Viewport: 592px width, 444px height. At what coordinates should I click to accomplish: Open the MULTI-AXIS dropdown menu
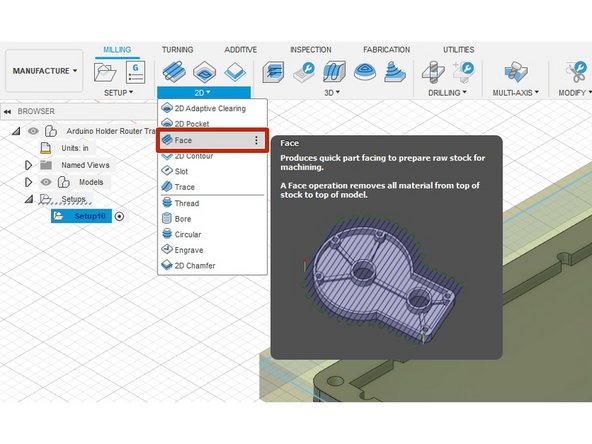click(515, 92)
